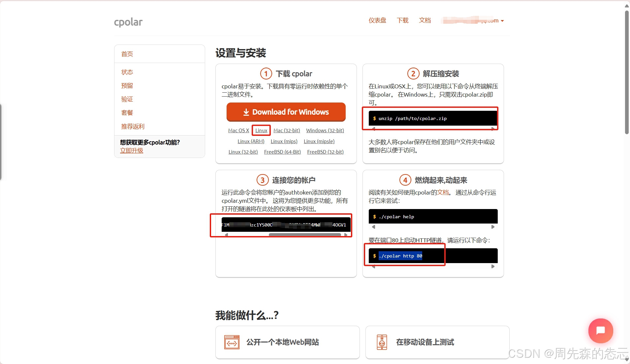Click the FreeBSD (32-bit) download link
630x364 pixels.
[x=325, y=152]
